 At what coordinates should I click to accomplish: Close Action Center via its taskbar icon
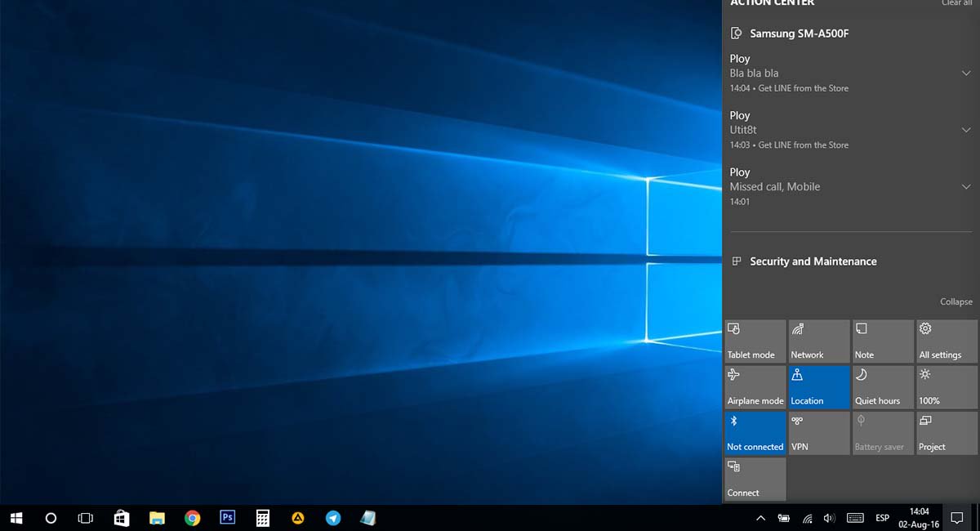pyautogui.click(x=957, y=518)
